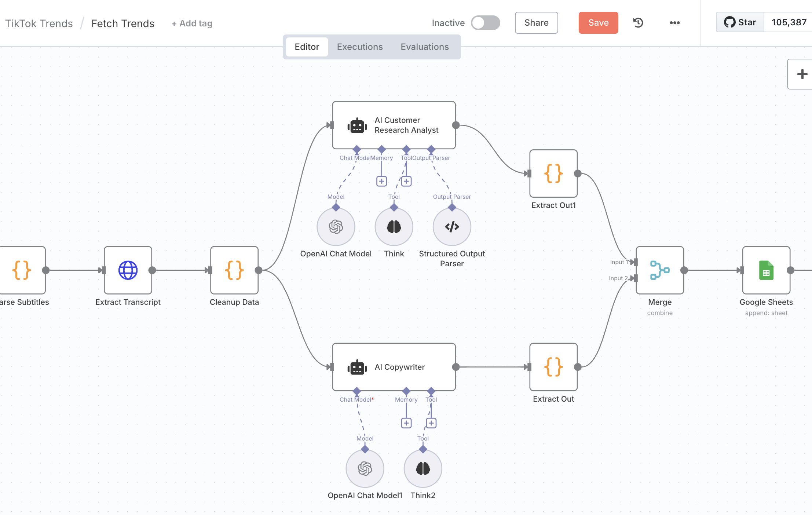Select the Structured Output Parser node
Viewport: 812px width, 515px height.
pyautogui.click(x=452, y=227)
